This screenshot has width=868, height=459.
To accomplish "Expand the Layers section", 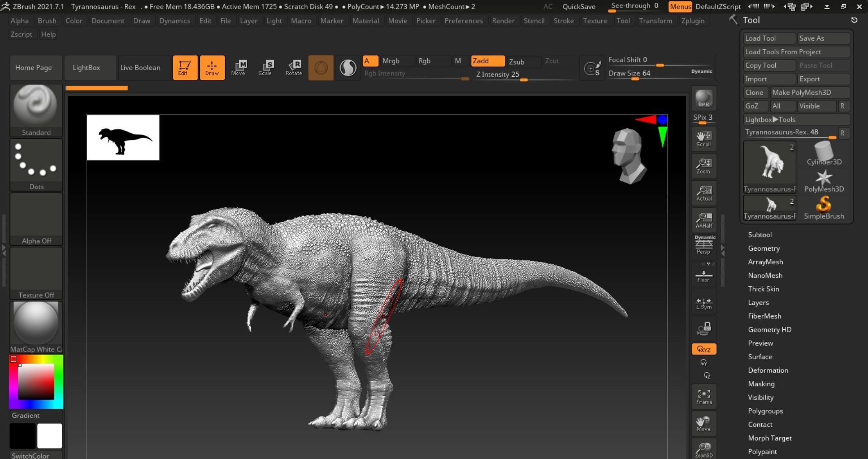I will pos(758,303).
